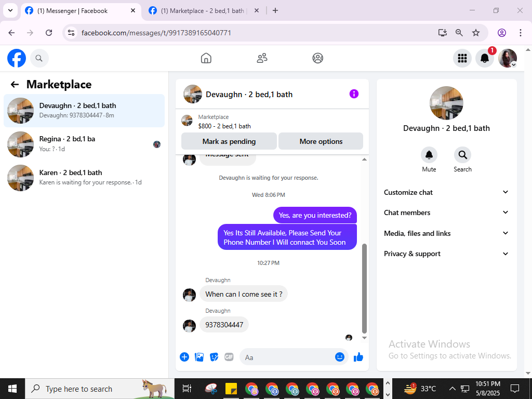Open Chrome three-dot menu
532x399 pixels.
tap(521, 33)
